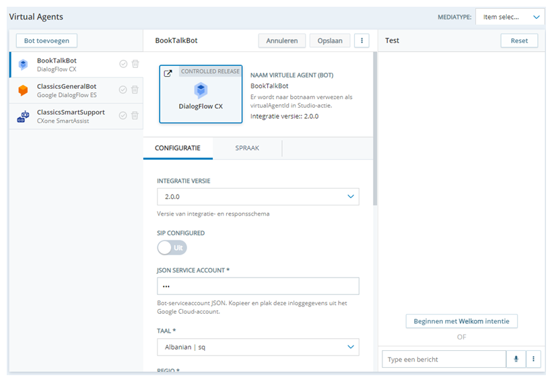The width and height of the screenshot is (550, 392).
Task: Open external link icon on DialogFlow CX card
Action: [168, 73]
